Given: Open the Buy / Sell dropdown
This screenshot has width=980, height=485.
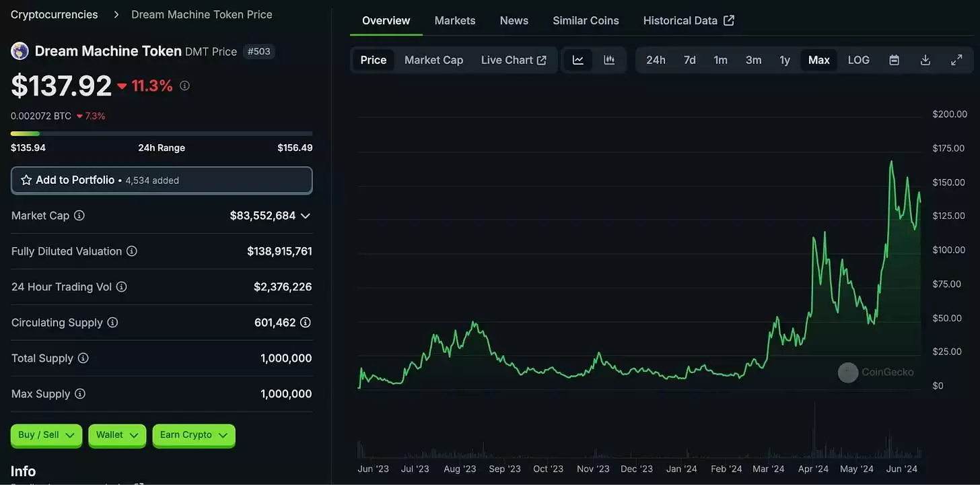Looking at the screenshot, I should (46, 435).
